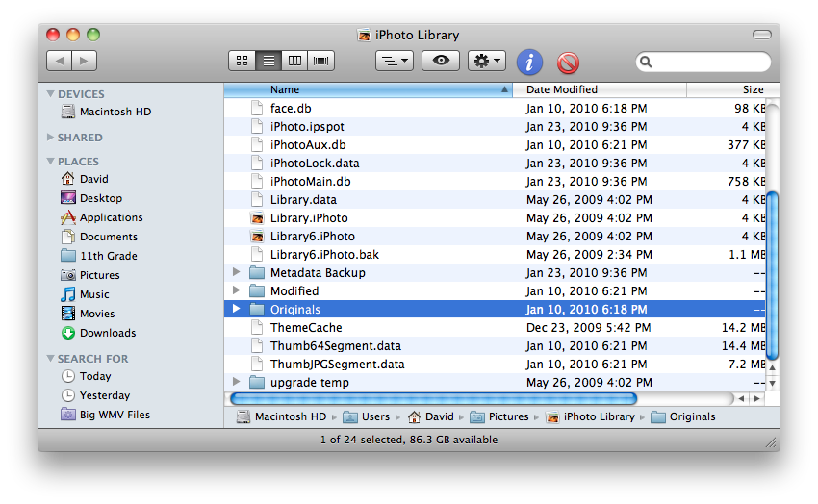Click the horizontal scrollbar thumb
Image resolution: width=818 pixels, height=504 pixels.
coord(433,399)
